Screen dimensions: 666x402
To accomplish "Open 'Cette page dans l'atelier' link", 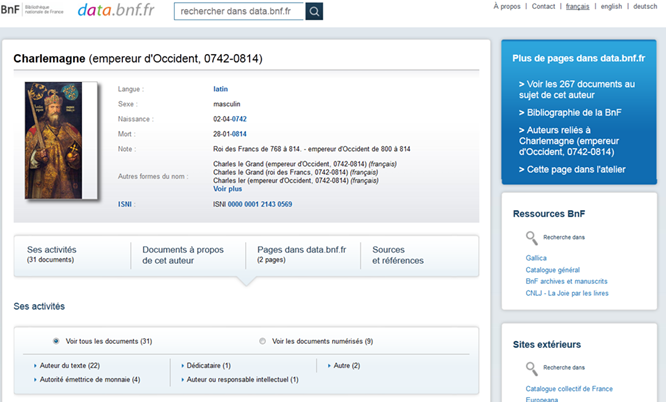I will (572, 170).
